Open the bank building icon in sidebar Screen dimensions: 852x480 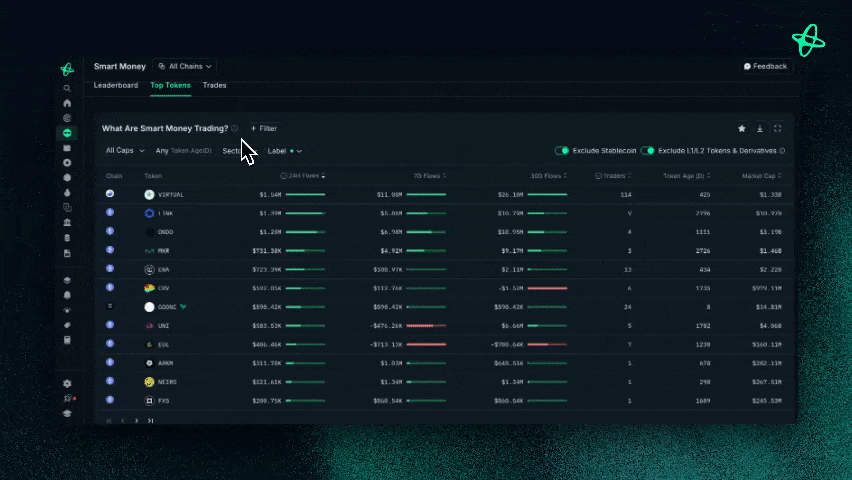pyautogui.click(x=67, y=222)
